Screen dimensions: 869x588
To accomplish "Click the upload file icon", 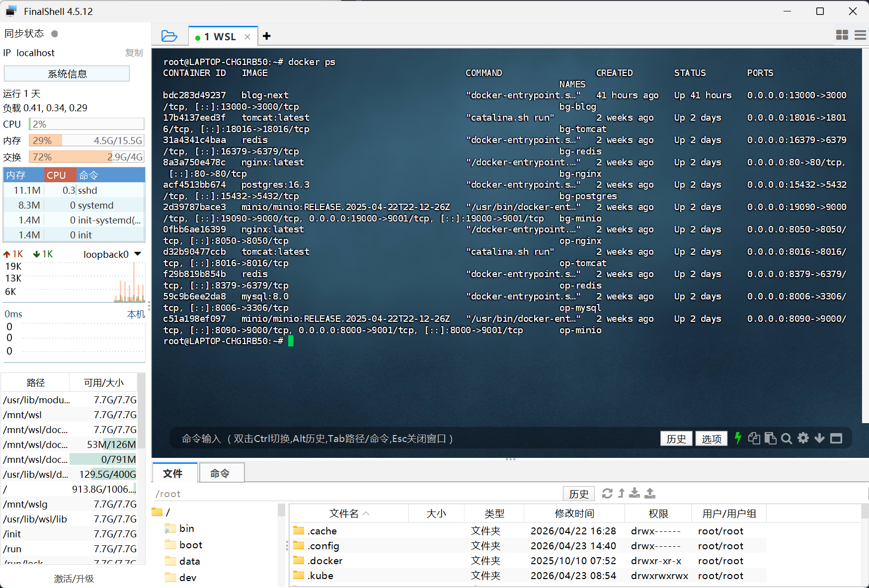I will [x=650, y=493].
